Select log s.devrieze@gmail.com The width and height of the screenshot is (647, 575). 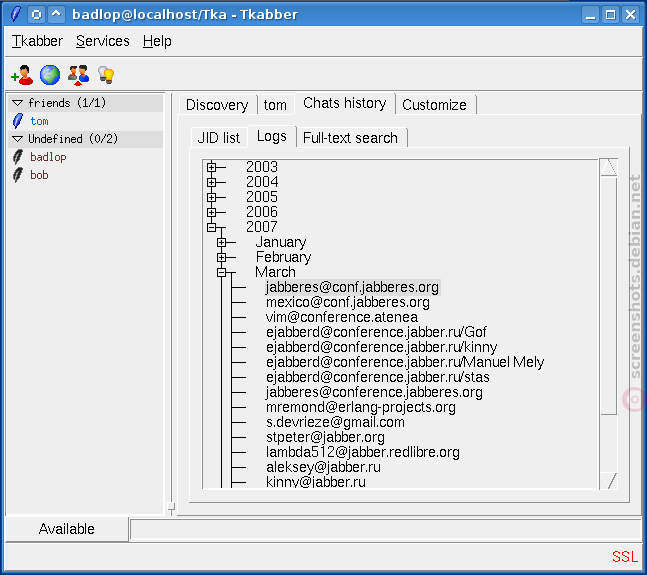(x=335, y=422)
